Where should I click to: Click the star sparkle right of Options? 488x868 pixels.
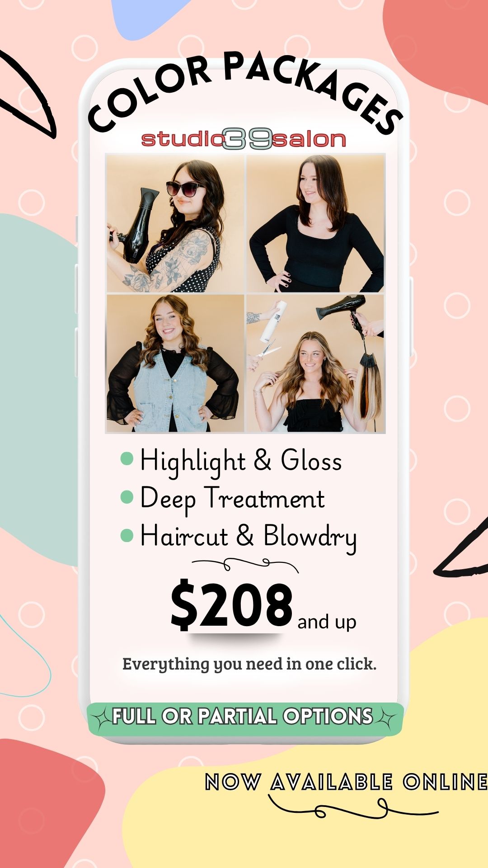pyautogui.click(x=385, y=717)
